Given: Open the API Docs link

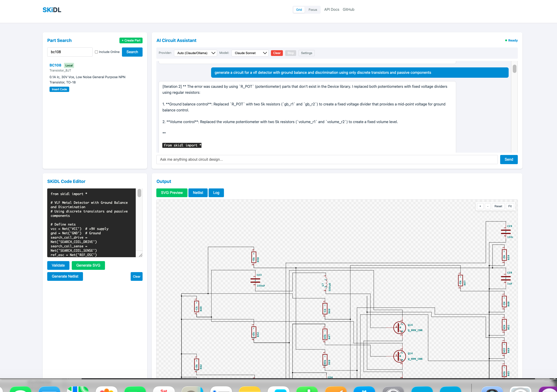Looking at the screenshot, I should [331, 9].
